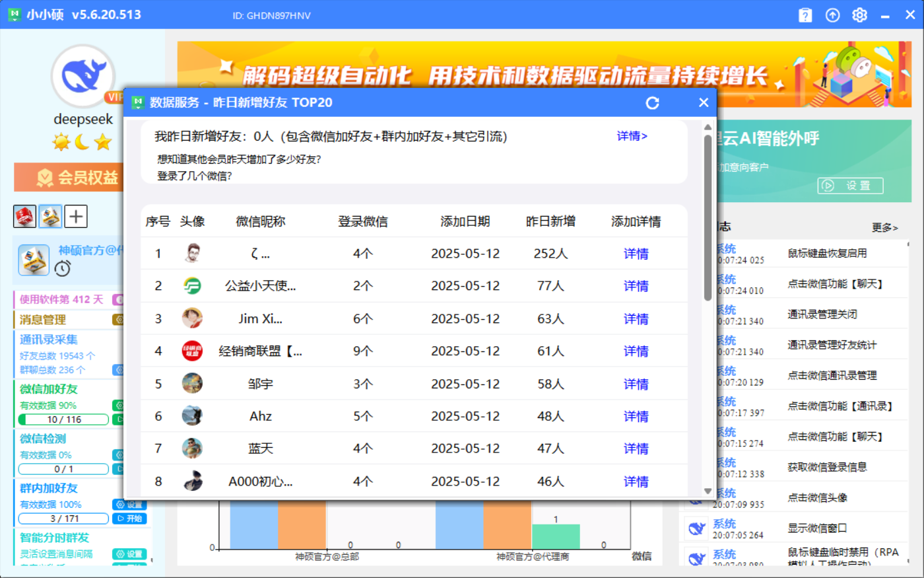Open 详情 for 公益小天使 row
This screenshot has width=924, height=578.
click(636, 286)
